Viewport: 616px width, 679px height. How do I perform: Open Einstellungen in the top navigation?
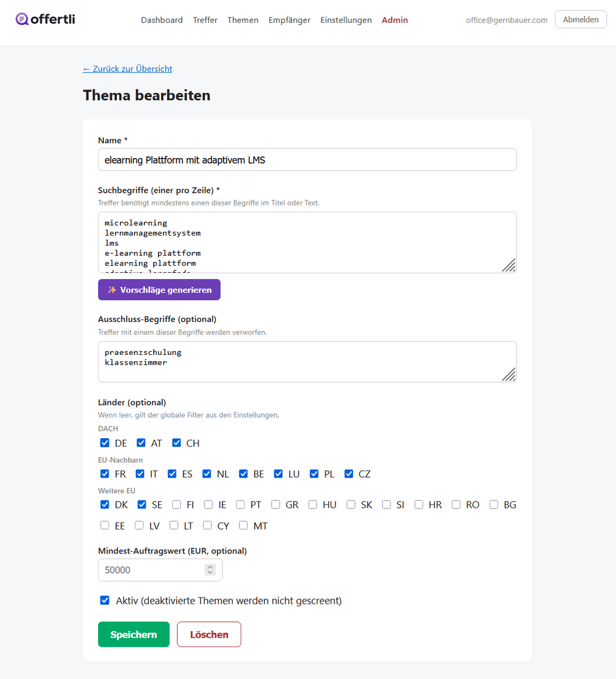346,20
